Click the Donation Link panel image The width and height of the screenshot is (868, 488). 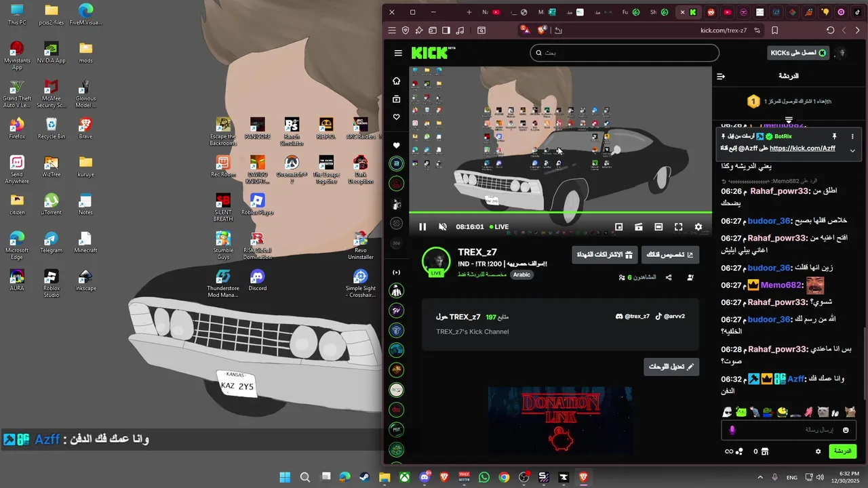click(560, 420)
